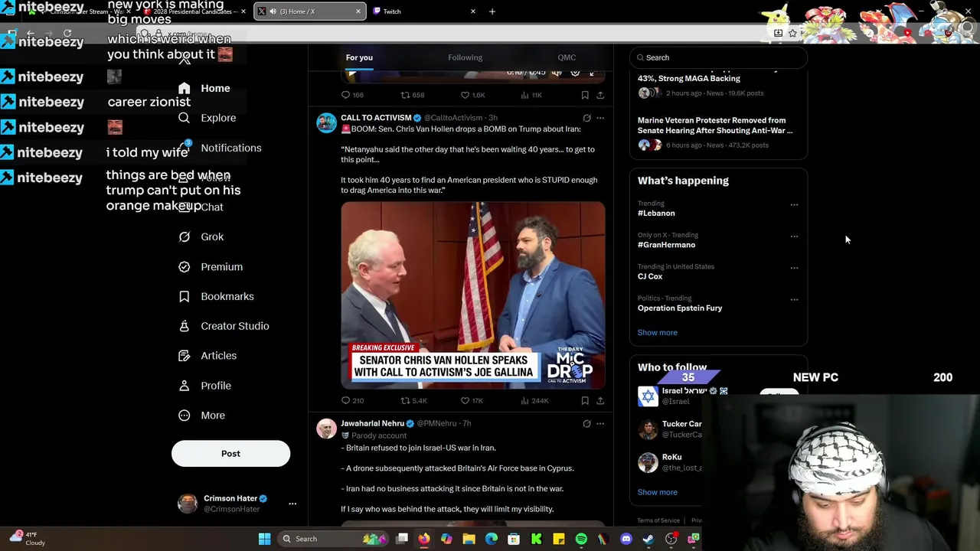View analytics of CALL TO ACTIVISM post (244K)
The height and width of the screenshot is (551, 980).
534,400
